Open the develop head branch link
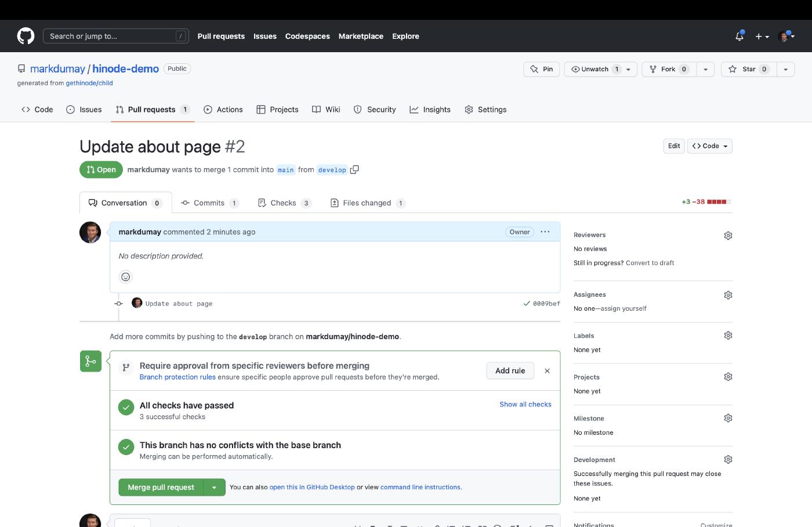Image resolution: width=812 pixels, height=527 pixels. (332, 170)
